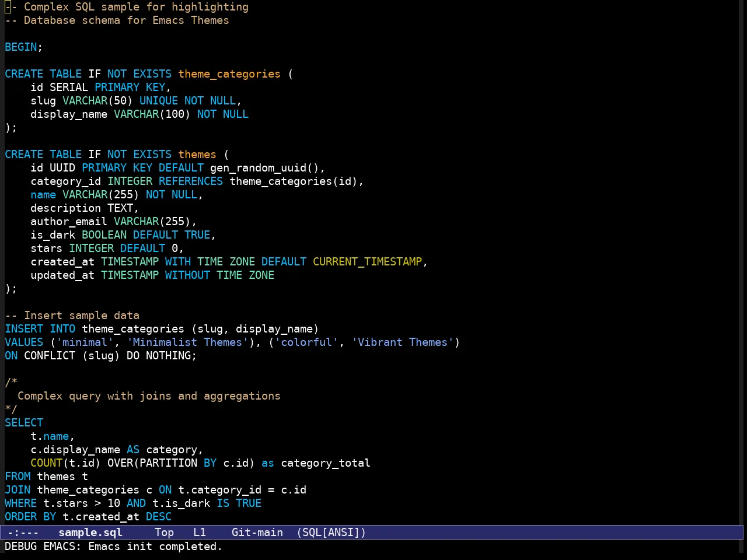Click FROM keyword
Image resolution: width=747 pixels, height=560 pixels.
[x=18, y=477]
